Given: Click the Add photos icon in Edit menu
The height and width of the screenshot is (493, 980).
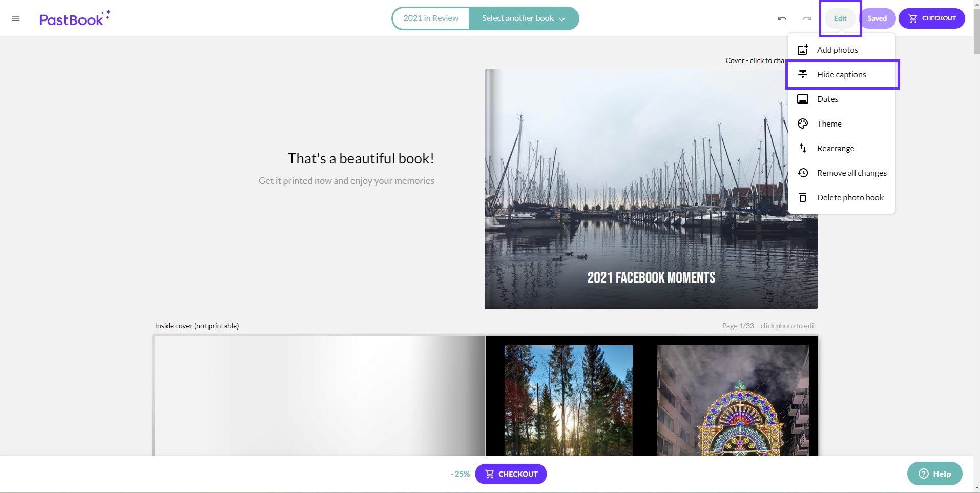Looking at the screenshot, I should (x=803, y=49).
